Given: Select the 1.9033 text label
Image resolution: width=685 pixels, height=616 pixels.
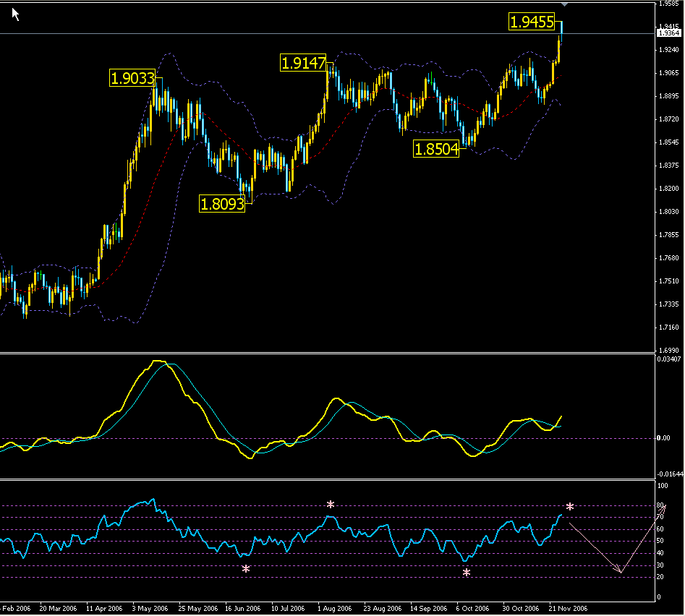Looking at the screenshot, I should pos(132,78).
